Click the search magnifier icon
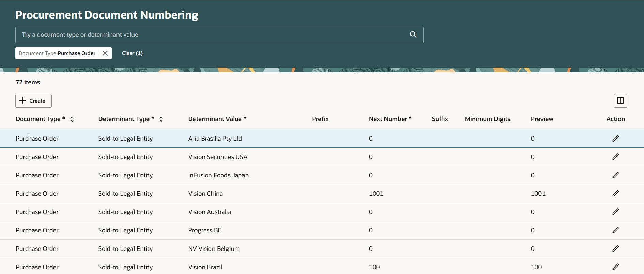This screenshot has height=274, width=644. pyautogui.click(x=413, y=34)
